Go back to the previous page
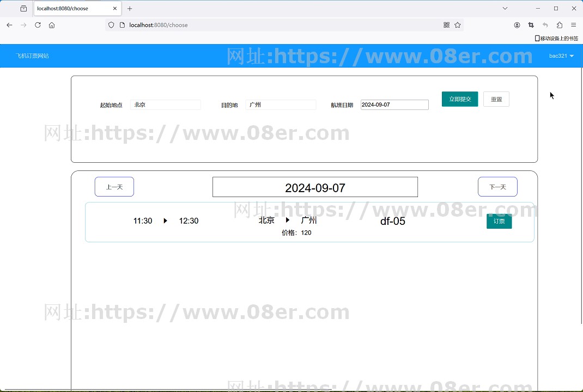This screenshot has height=392, width=583. pos(9,25)
